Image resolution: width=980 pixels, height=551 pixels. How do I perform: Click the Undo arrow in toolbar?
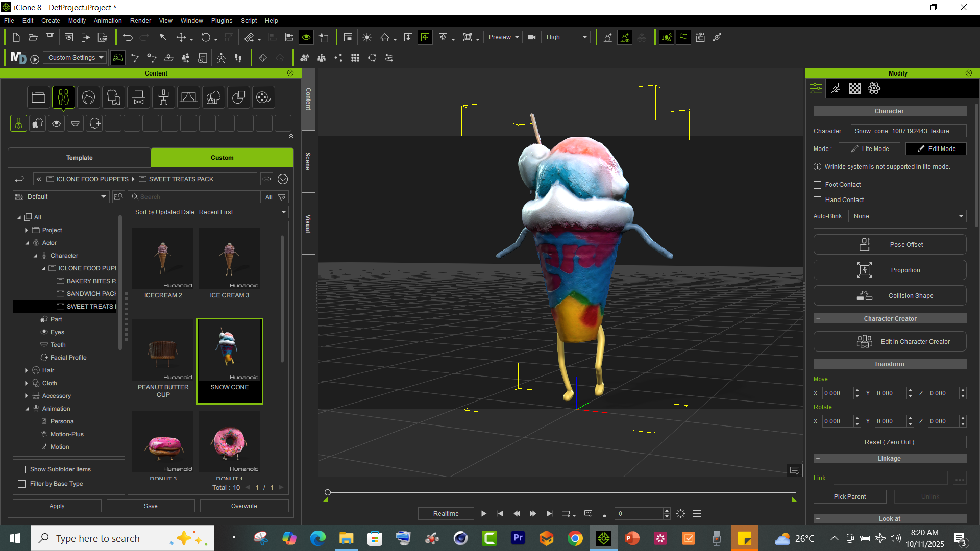(x=128, y=37)
